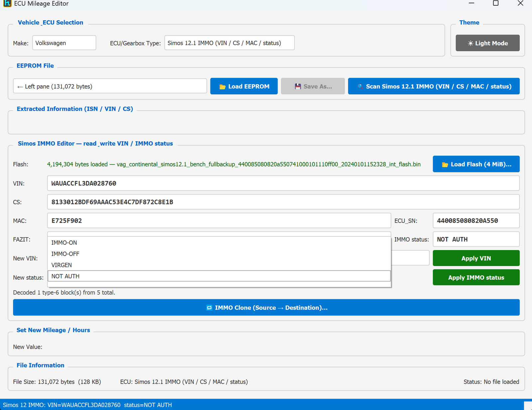Image resolution: width=532 pixels, height=410 pixels.
Task: Click the bottom status bar VIN message
Action: (87, 405)
